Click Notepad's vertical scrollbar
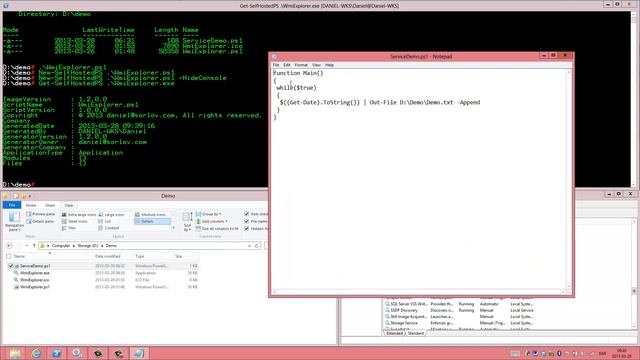 point(569,180)
